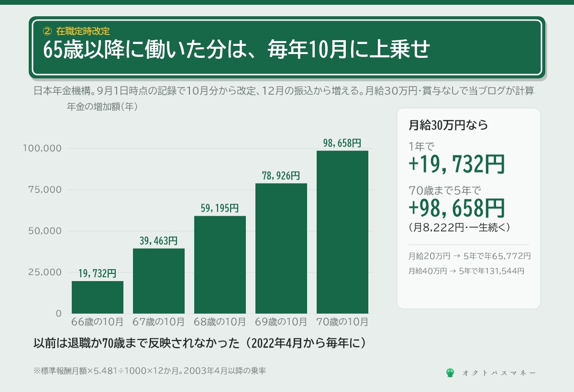The width and height of the screenshot is (574, 392).
Task: Click the 100,000 y-axis label
Action: pyautogui.click(x=43, y=148)
